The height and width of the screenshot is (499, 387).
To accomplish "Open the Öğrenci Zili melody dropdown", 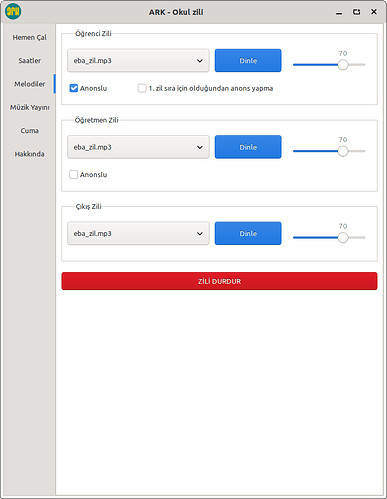I will 138,61.
